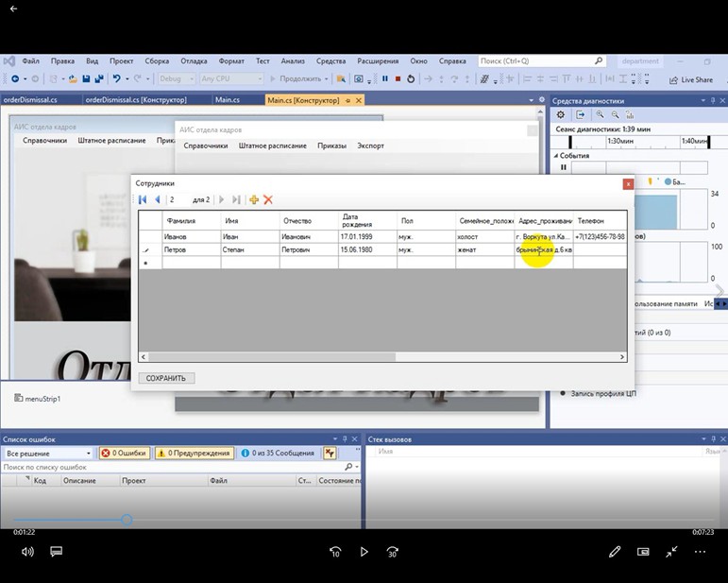Toggle the 0 из 35 Сообщения filter
Viewport: 728px width, 583px height.
(x=279, y=453)
